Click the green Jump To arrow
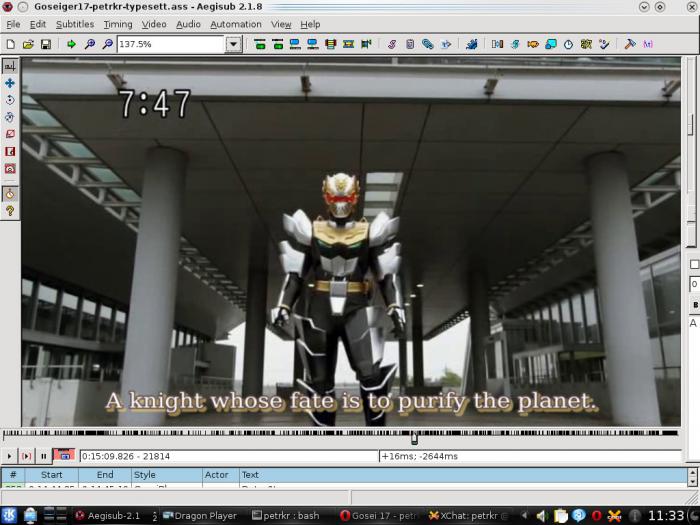The width and height of the screenshot is (700, 525). (71, 44)
